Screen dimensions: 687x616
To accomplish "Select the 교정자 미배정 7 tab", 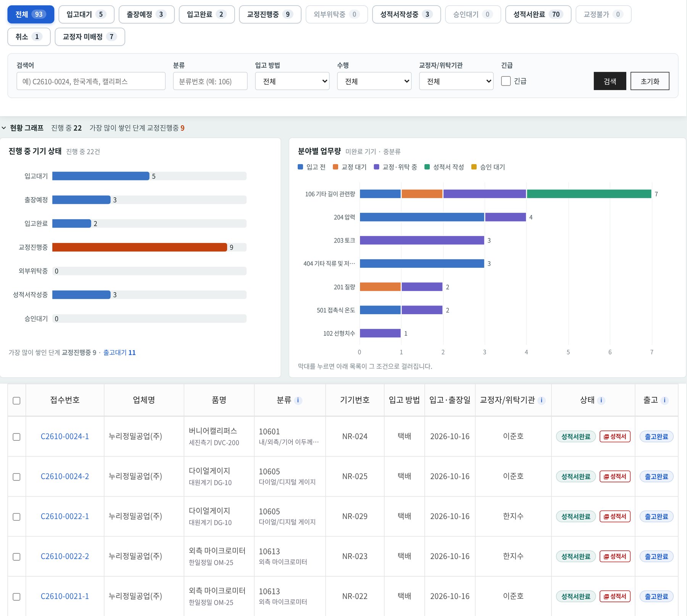I will [90, 37].
